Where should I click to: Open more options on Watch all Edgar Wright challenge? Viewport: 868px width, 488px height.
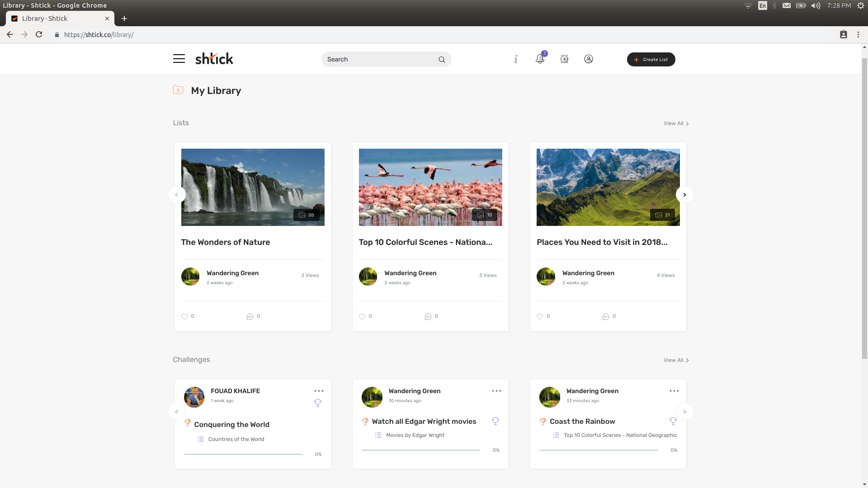tap(496, 391)
